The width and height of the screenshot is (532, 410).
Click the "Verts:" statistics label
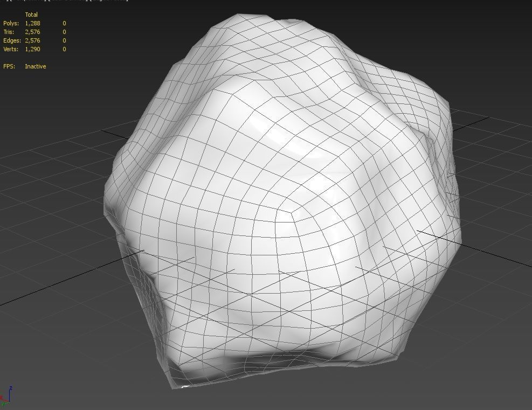pos(11,49)
